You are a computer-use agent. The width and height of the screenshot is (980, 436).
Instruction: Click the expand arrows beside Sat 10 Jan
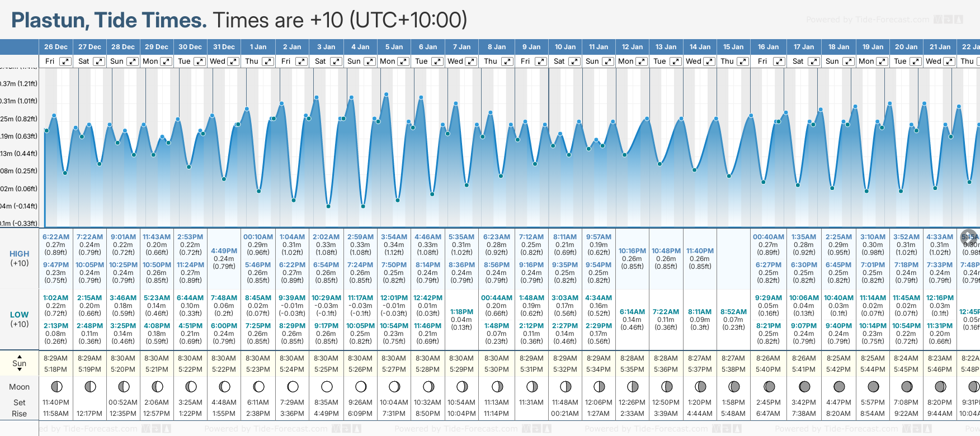click(574, 61)
